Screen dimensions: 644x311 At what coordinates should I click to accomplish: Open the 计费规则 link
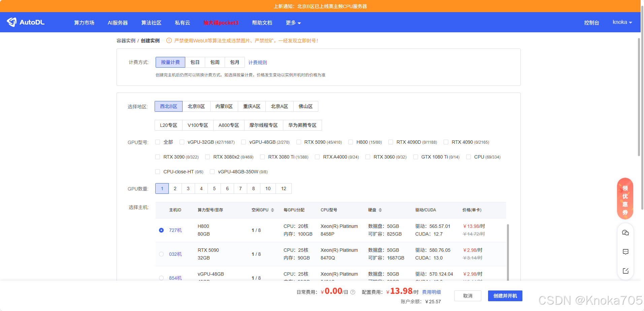click(258, 63)
